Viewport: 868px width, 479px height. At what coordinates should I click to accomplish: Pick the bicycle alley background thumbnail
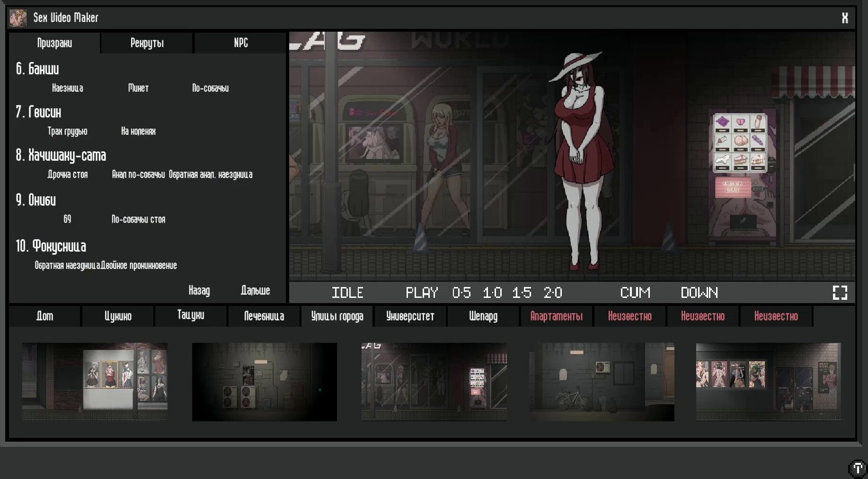click(x=602, y=382)
